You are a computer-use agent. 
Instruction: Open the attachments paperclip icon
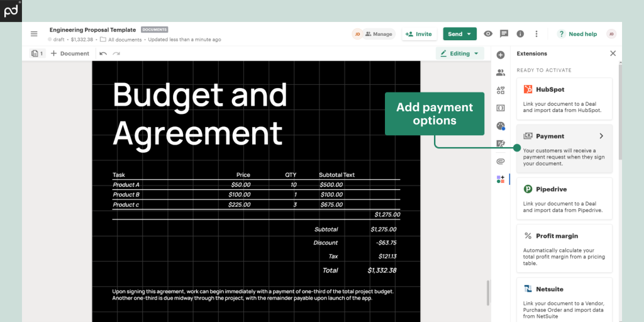pos(501,161)
